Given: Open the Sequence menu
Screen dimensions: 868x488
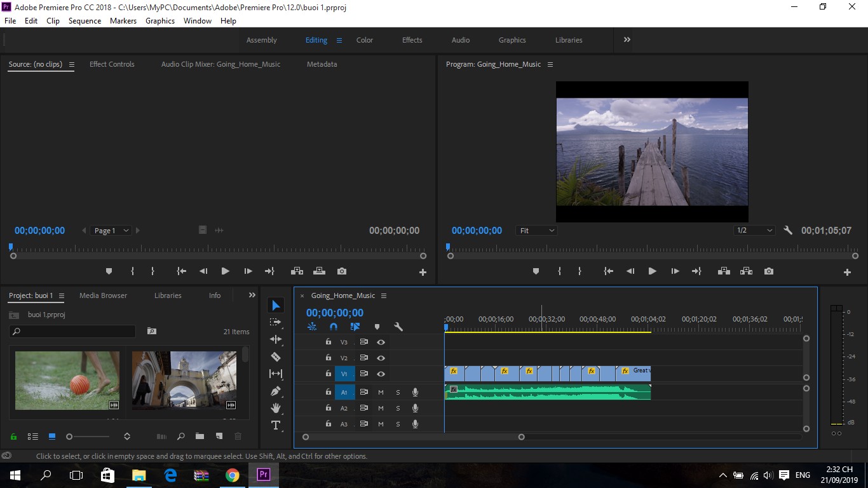Looking at the screenshot, I should [85, 21].
